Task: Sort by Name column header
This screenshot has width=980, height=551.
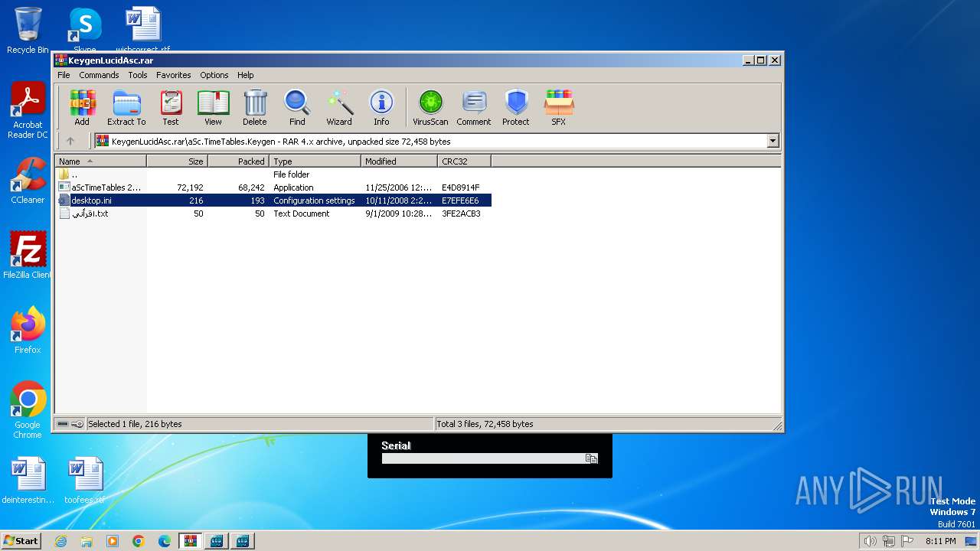Action: click(x=100, y=161)
